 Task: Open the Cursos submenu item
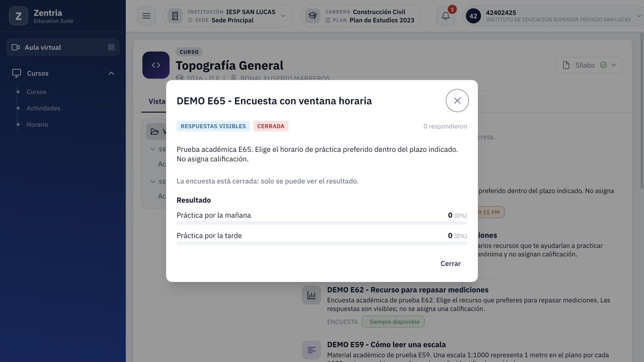[36, 92]
